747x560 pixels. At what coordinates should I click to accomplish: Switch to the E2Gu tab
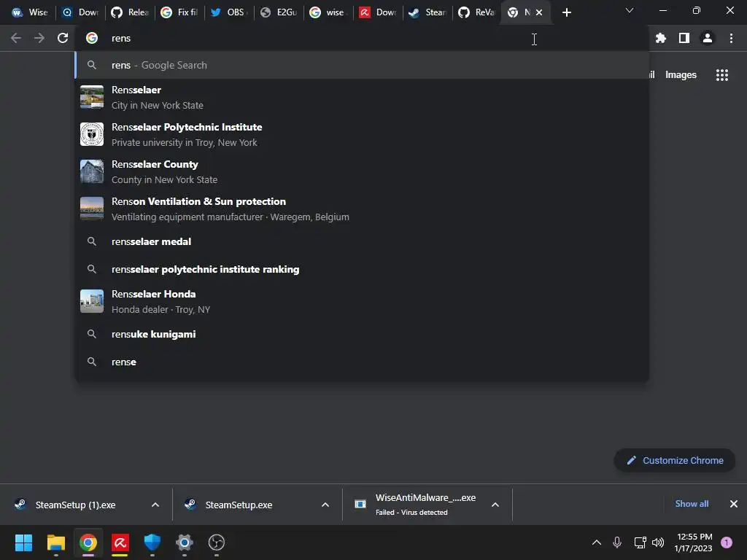[x=279, y=12]
